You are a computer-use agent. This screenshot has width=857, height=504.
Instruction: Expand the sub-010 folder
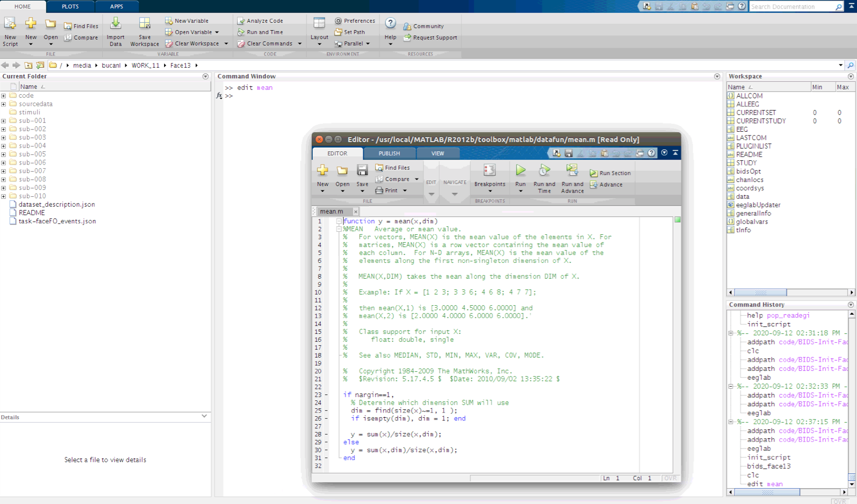point(4,196)
